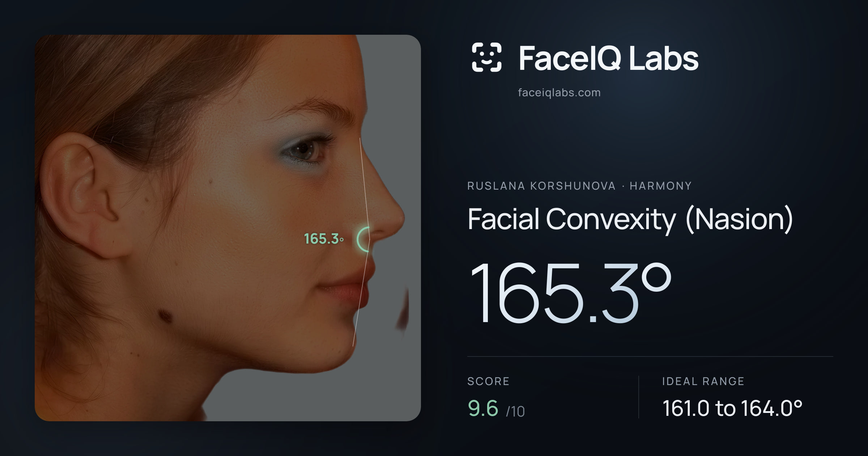This screenshot has height=456, width=868.
Task: Click the 9.6 score value
Action: click(483, 408)
